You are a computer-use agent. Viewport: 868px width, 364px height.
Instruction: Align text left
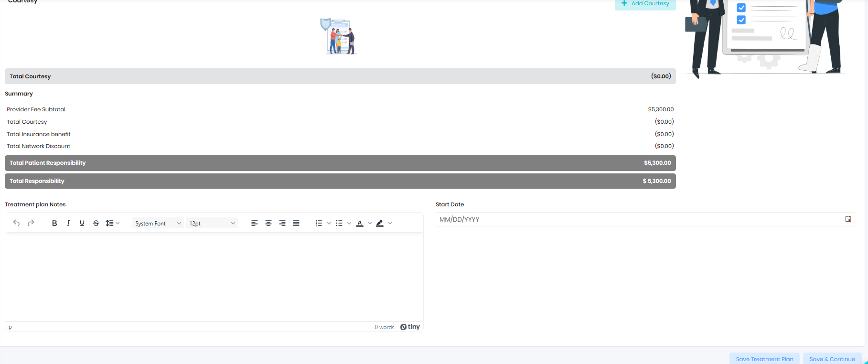coord(255,223)
